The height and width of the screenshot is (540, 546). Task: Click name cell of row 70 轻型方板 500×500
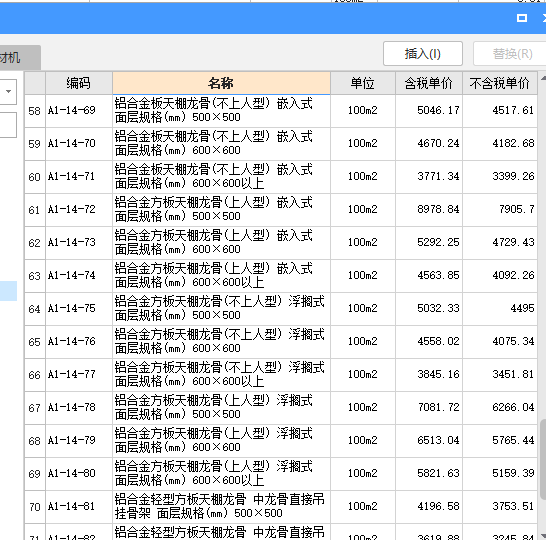tap(221, 507)
